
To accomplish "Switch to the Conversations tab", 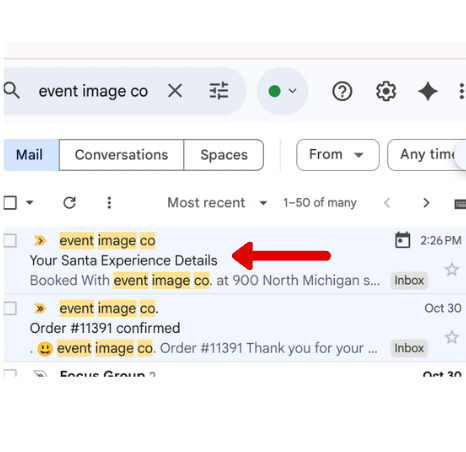I will (x=121, y=155).
